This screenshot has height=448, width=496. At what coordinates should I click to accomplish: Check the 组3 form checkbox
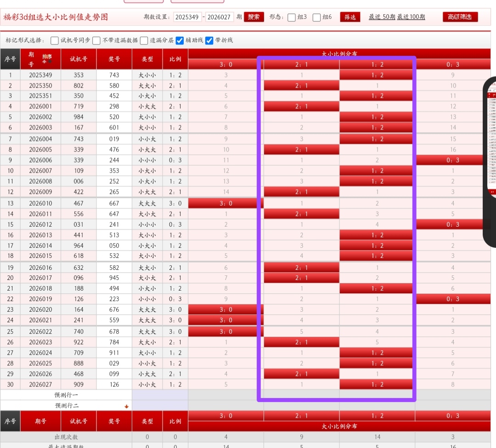click(x=292, y=17)
